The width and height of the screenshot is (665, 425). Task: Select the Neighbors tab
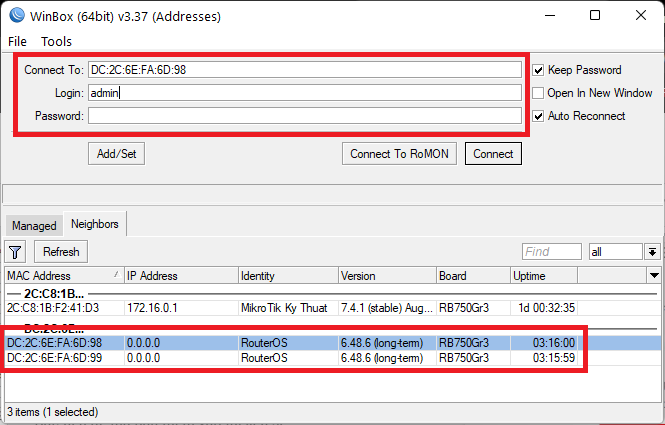point(94,225)
